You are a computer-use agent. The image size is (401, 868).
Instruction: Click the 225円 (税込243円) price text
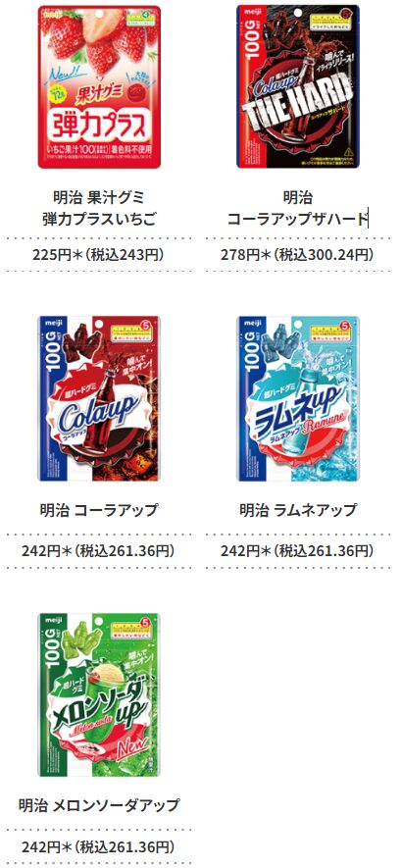coord(99,255)
